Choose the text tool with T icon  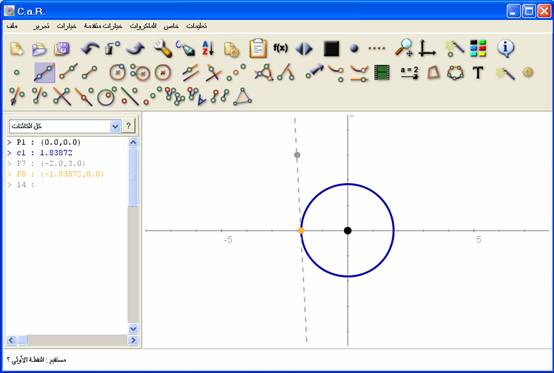(x=478, y=72)
